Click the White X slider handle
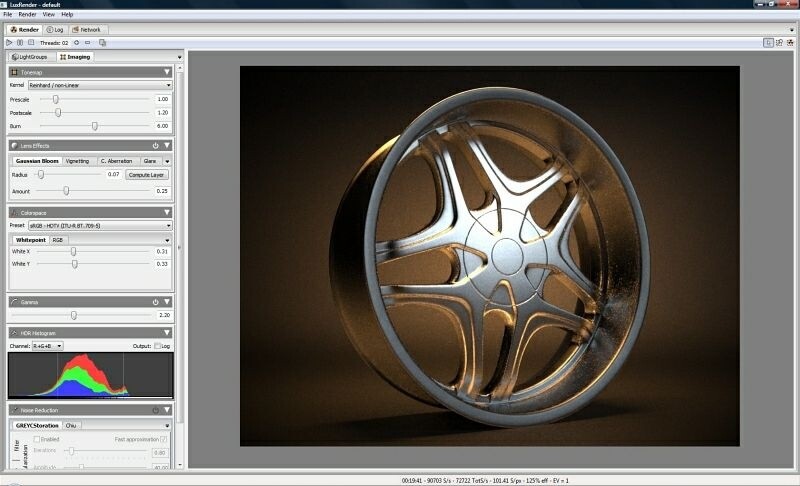 (74, 251)
